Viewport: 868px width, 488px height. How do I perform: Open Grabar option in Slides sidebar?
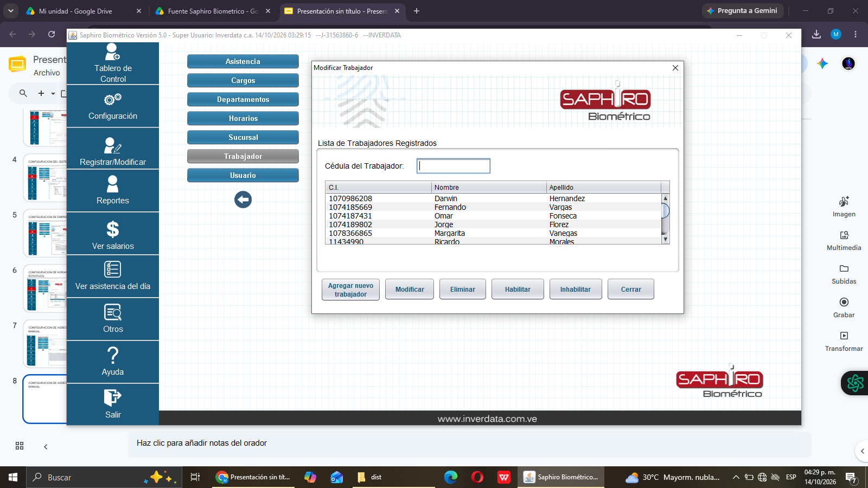click(844, 307)
